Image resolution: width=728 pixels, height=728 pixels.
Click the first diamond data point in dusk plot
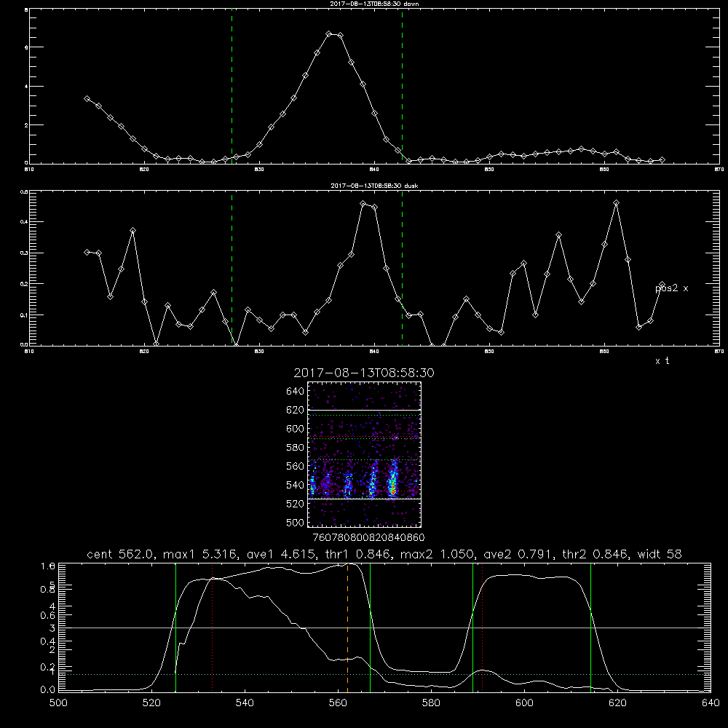[87, 252]
